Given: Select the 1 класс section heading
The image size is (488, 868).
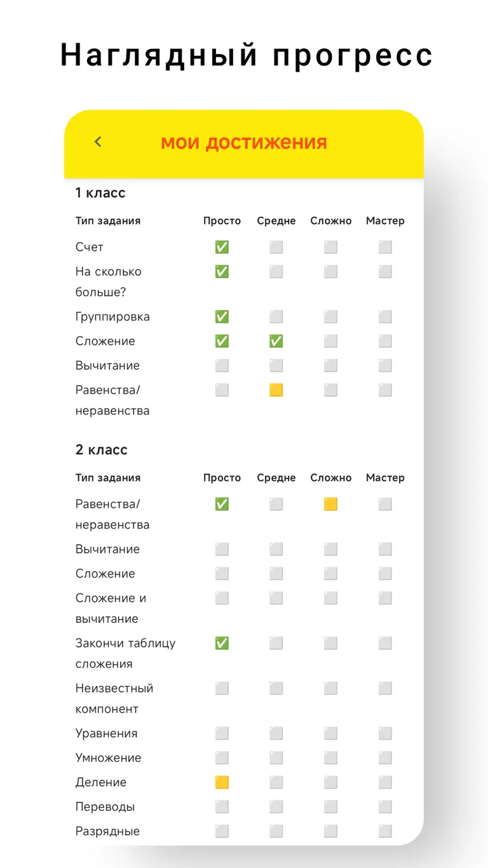Looking at the screenshot, I should tap(100, 193).
